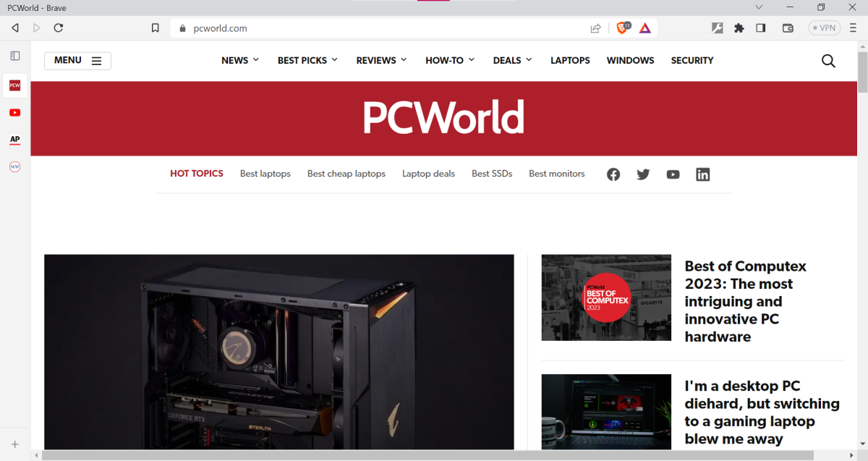Reload the pcworld.com page
Viewport: 868px width, 461px height.
tap(59, 28)
